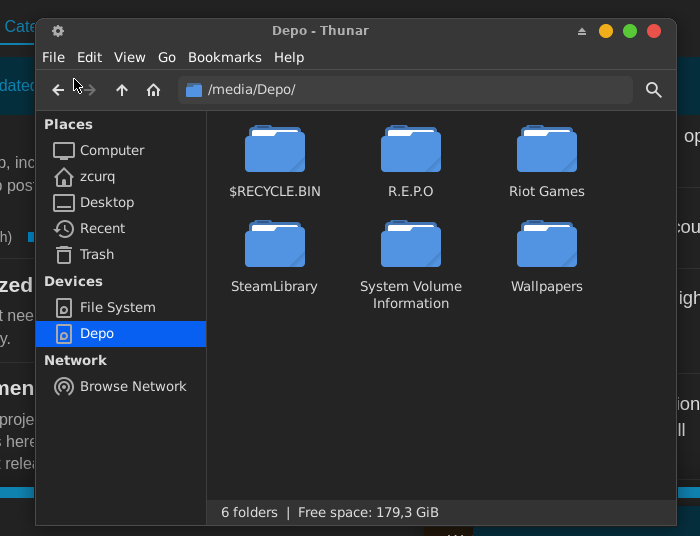Screen dimensions: 700x536
Task: Click the System Volume Information name label
Action: 411,295
